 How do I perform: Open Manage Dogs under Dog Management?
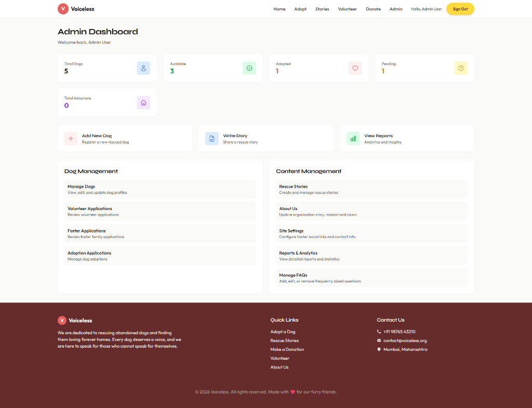159,189
